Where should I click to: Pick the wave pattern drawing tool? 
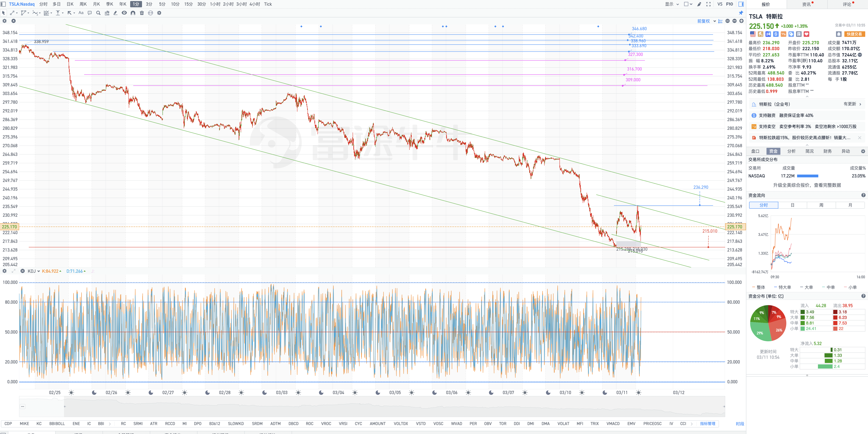(x=35, y=13)
